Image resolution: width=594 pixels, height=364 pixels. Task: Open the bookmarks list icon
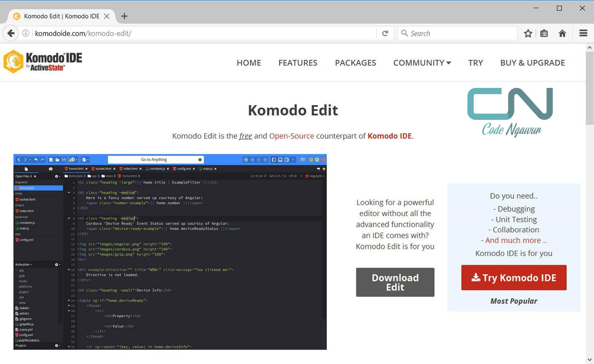click(544, 33)
